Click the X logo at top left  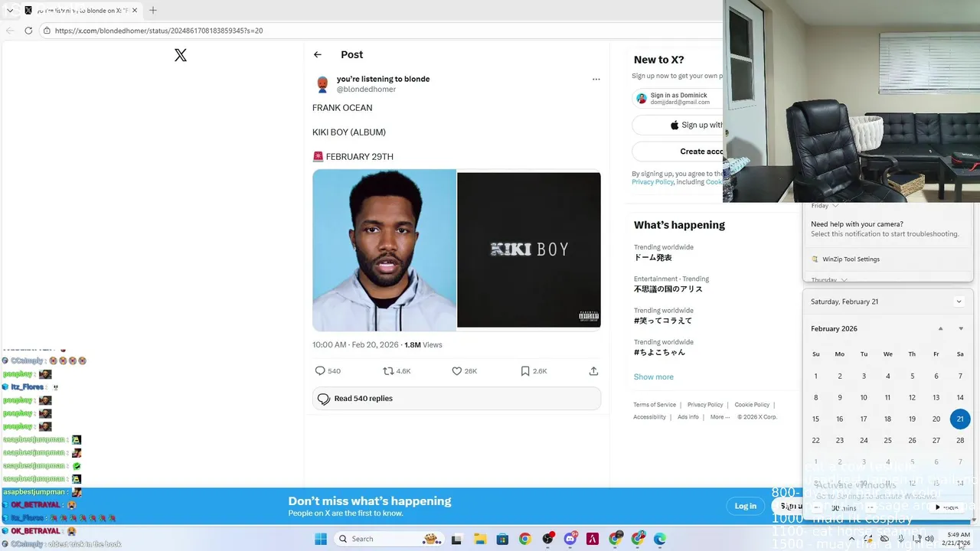point(181,55)
